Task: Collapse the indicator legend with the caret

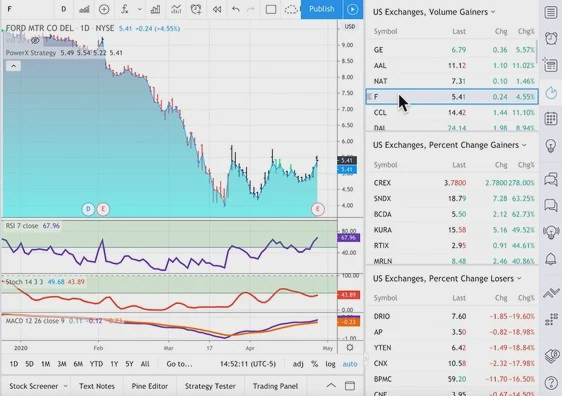Action: 13,66
